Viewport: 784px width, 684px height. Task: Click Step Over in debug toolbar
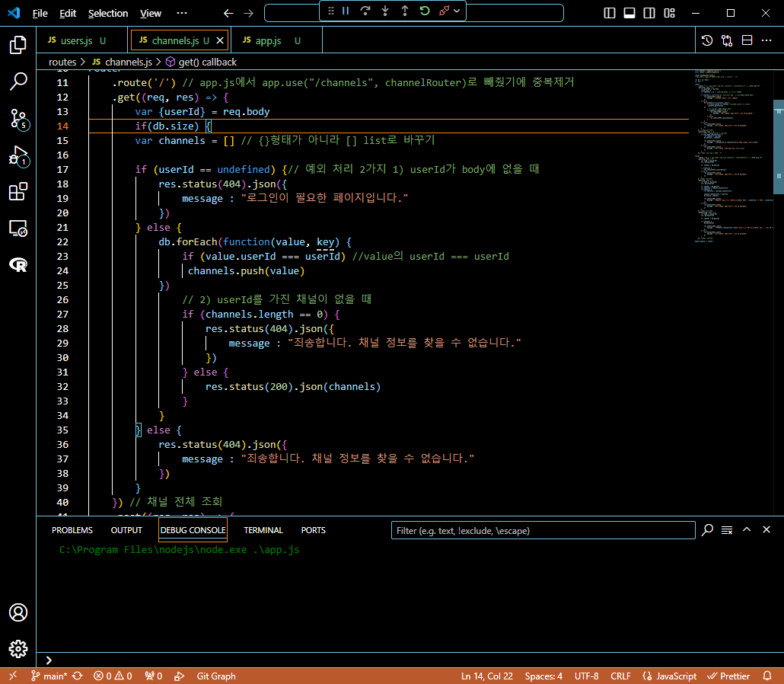365,11
